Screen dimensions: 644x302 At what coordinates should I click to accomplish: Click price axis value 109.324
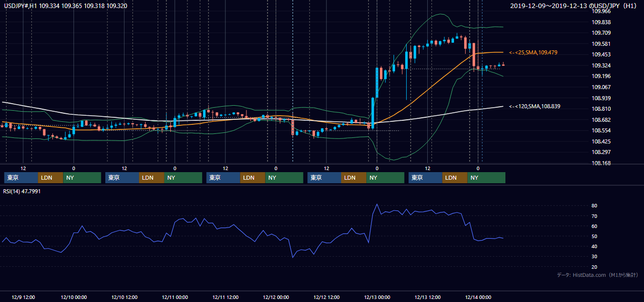pos(601,65)
